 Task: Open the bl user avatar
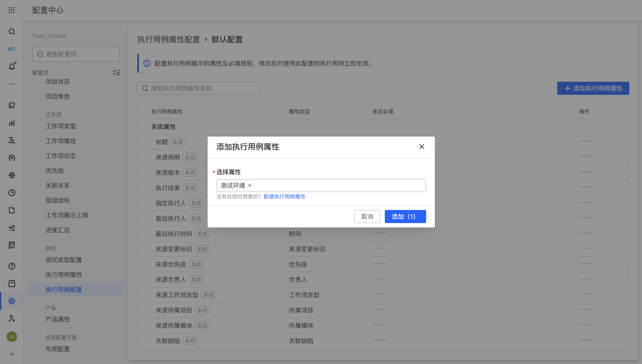(x=12, y=337)
